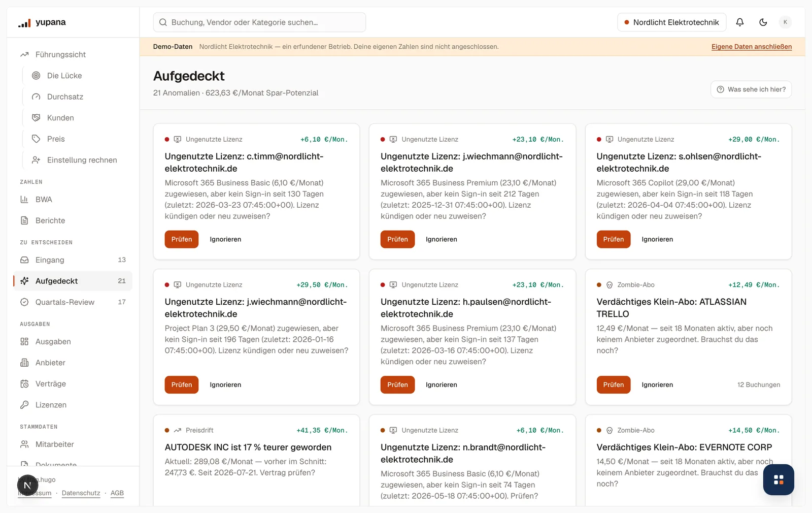Screen dimensions: 812x513
Task: Click Prüfen on ATLASSIAN TRELLO card
Action: point(614,385)
